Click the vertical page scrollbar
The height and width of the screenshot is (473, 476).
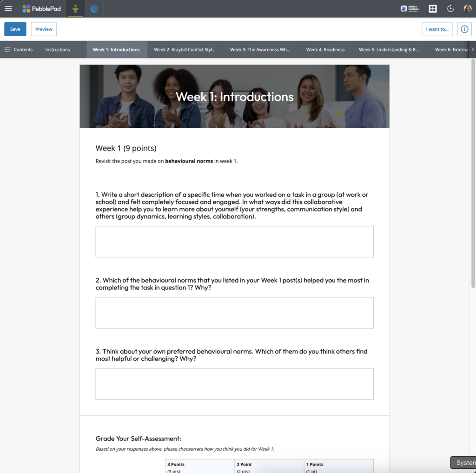tap(473, 173)
